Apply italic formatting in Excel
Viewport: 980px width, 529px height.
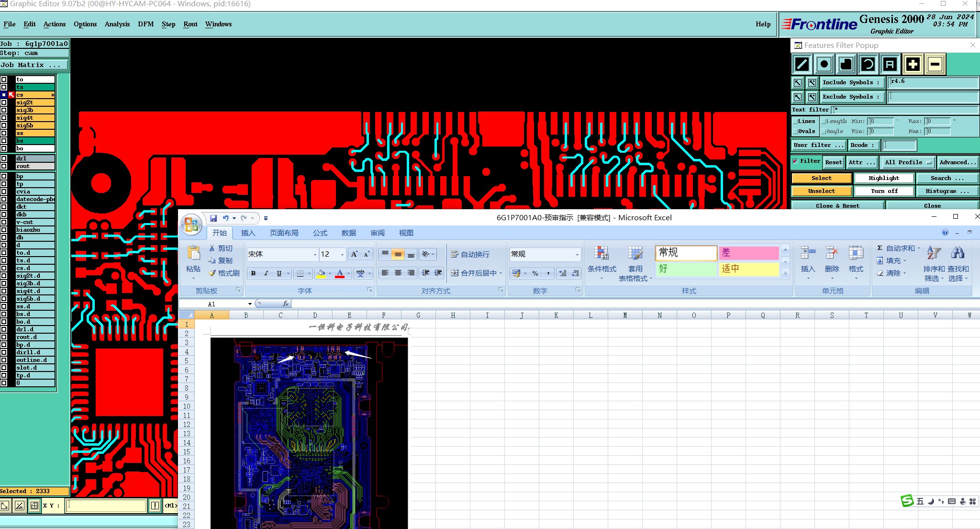coord(266,273)
